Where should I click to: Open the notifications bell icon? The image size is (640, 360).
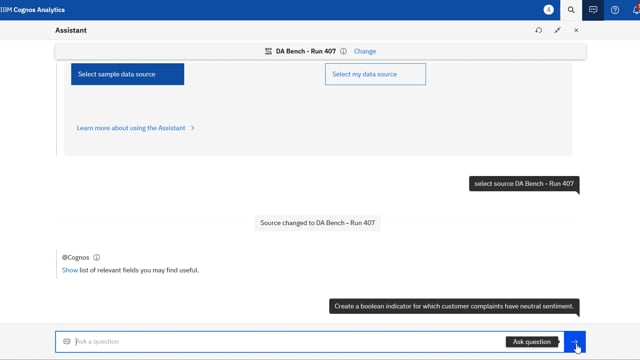636,10
